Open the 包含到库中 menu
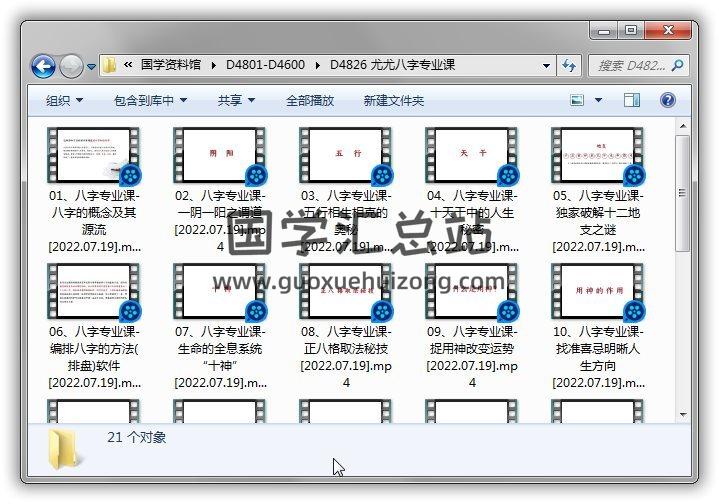 coord(150,100)
